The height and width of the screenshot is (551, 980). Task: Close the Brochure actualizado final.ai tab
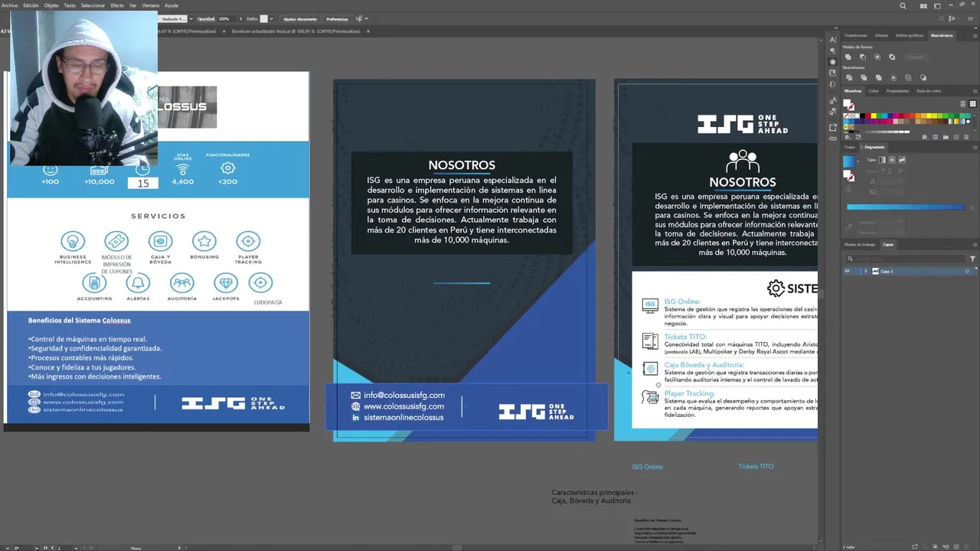pos(368,31)
